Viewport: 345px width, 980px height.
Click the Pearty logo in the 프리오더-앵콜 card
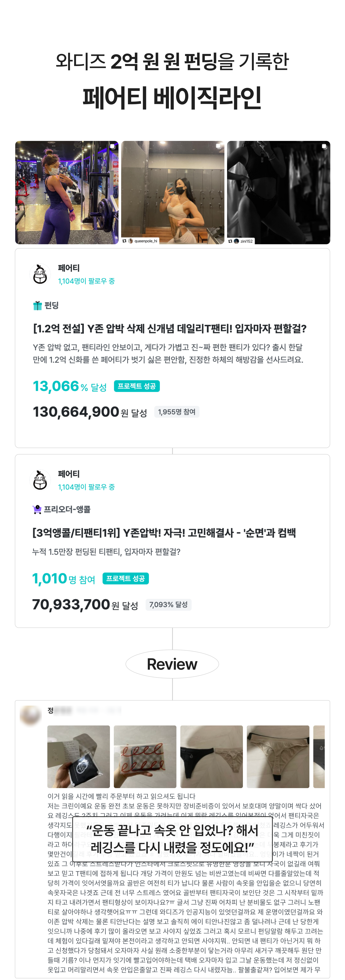click(x=40, y=480)
